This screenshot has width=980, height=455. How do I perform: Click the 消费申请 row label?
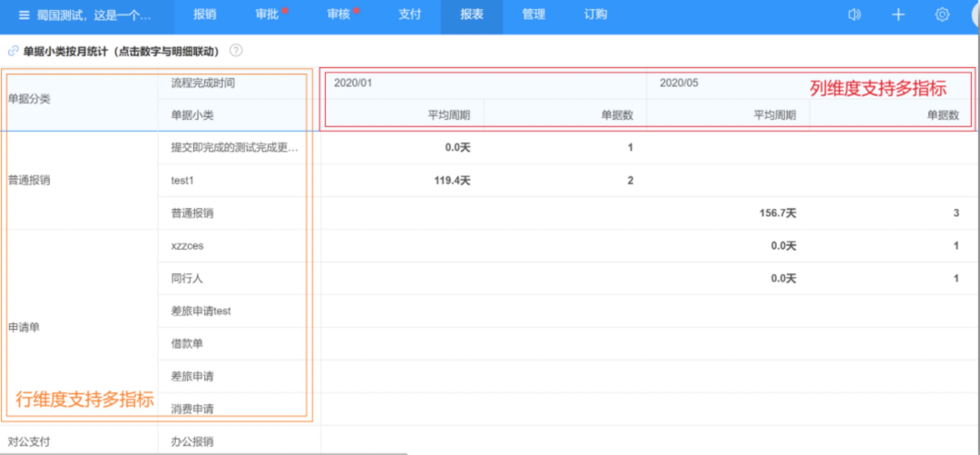(x=191, y=409)
